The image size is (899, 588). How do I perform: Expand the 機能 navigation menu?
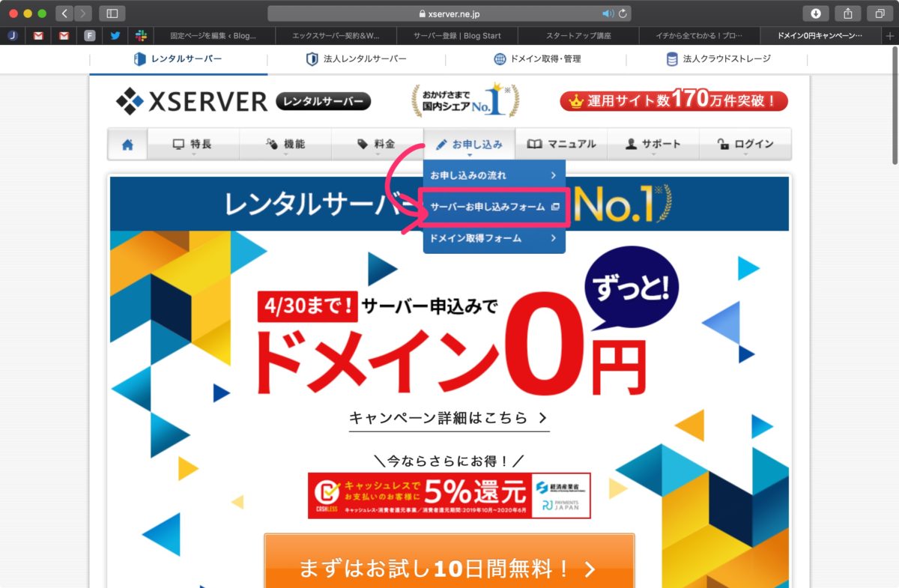[x=285, y=145]
